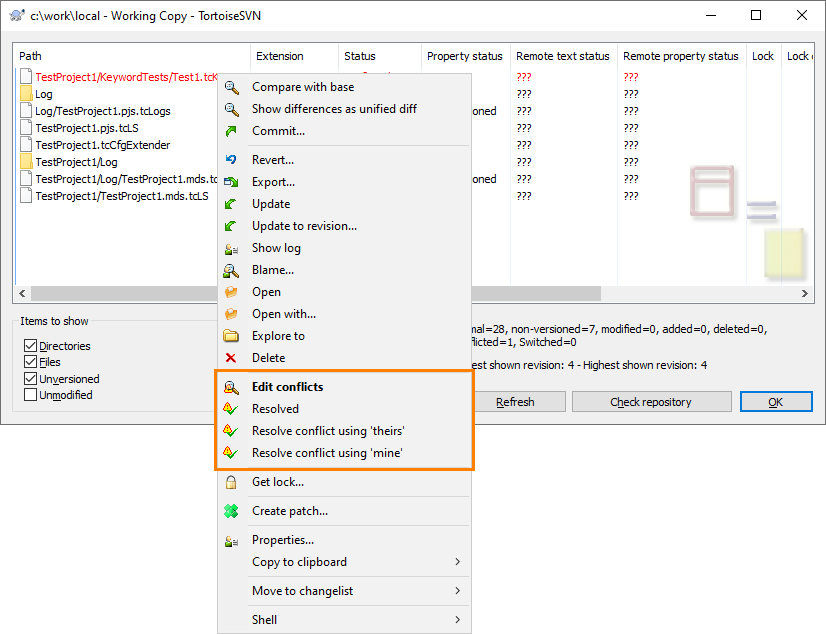Click the Compare with base magnifier icon
This screenshot has width=826, height=634.
231,87
